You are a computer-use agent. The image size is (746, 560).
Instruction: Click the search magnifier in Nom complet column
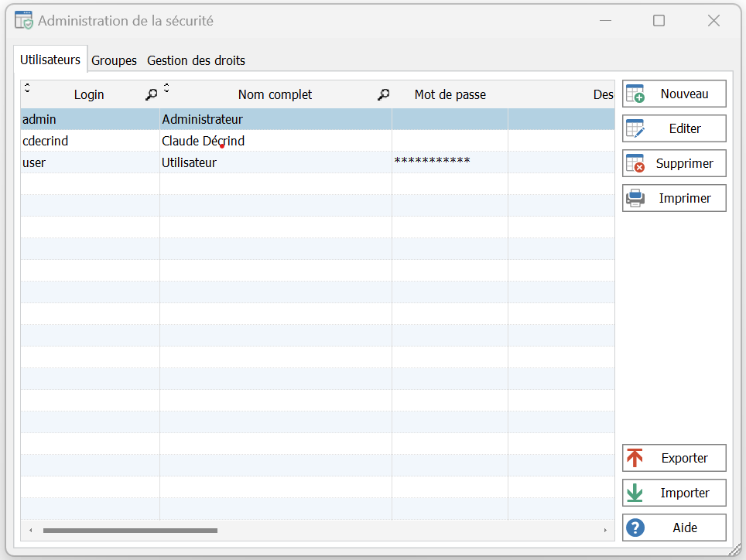pos(383,94)
